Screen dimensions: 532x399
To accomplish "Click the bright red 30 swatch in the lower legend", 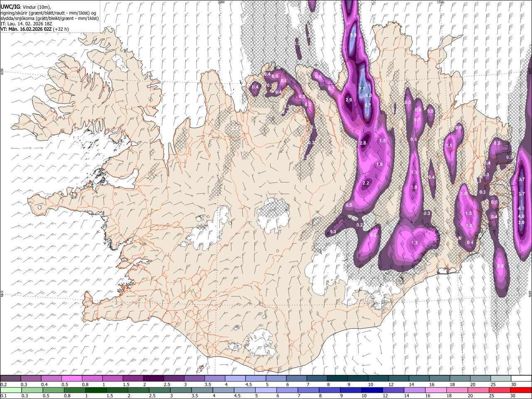I will pyautogui.click(x=521, y=390).
